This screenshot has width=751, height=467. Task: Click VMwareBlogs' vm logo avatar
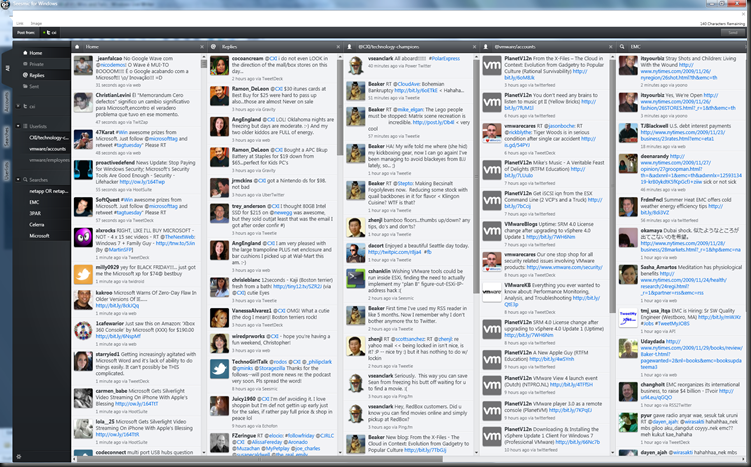click(492, 231)
